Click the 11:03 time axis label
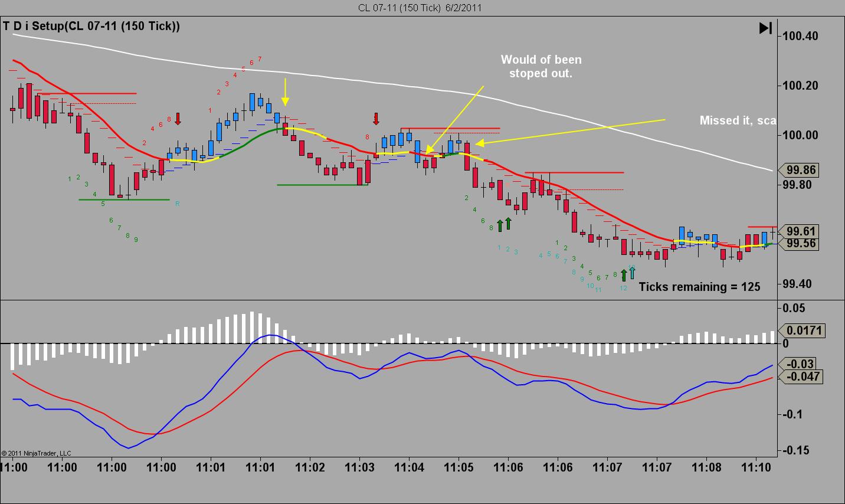The image size is (845, 504). [359, 467]
